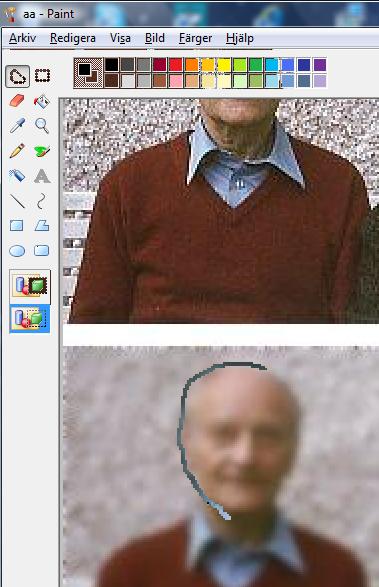379x587 pixels.
Task: Choose the Text tool
Action: click(x=42, y=176)
